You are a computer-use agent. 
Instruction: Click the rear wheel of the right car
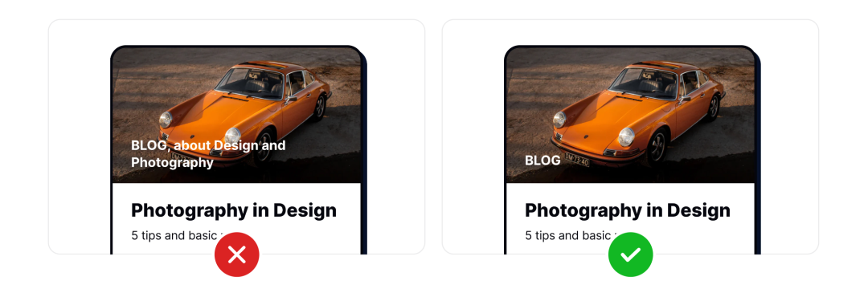713,108
